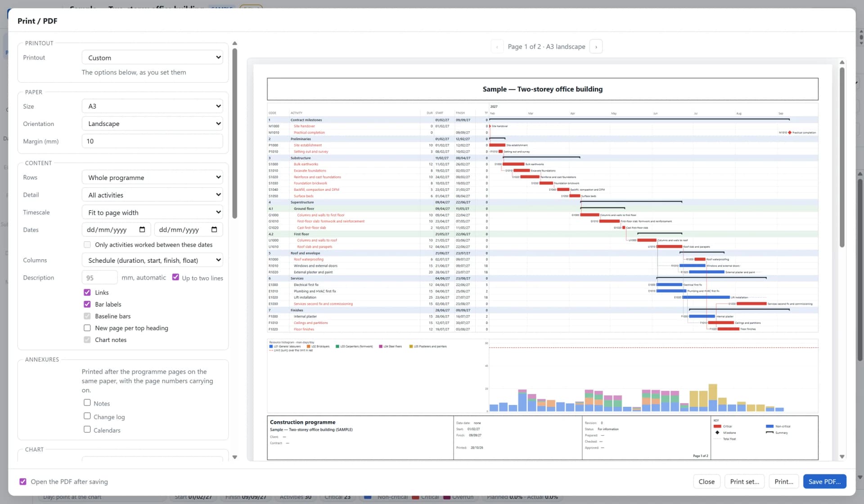Toggle Bar labels checkbox
The height and width of the screenshot is (504, 864).
[87, 304]
